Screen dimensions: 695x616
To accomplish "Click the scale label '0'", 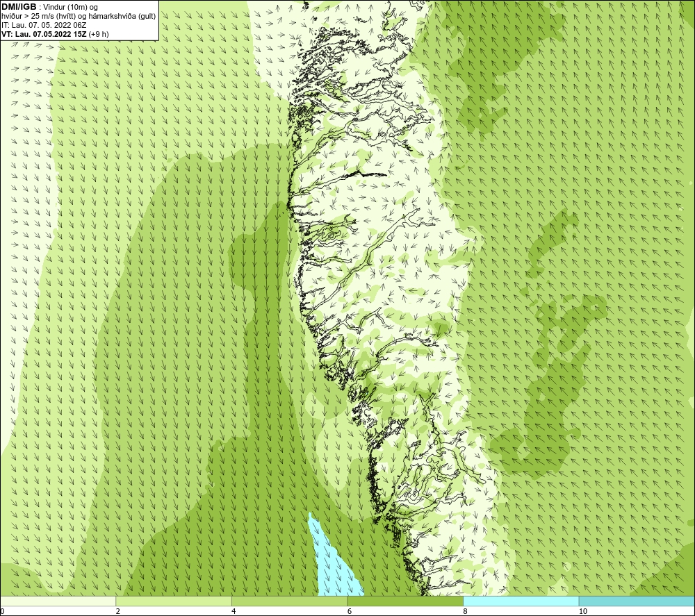I will point(2,611).
